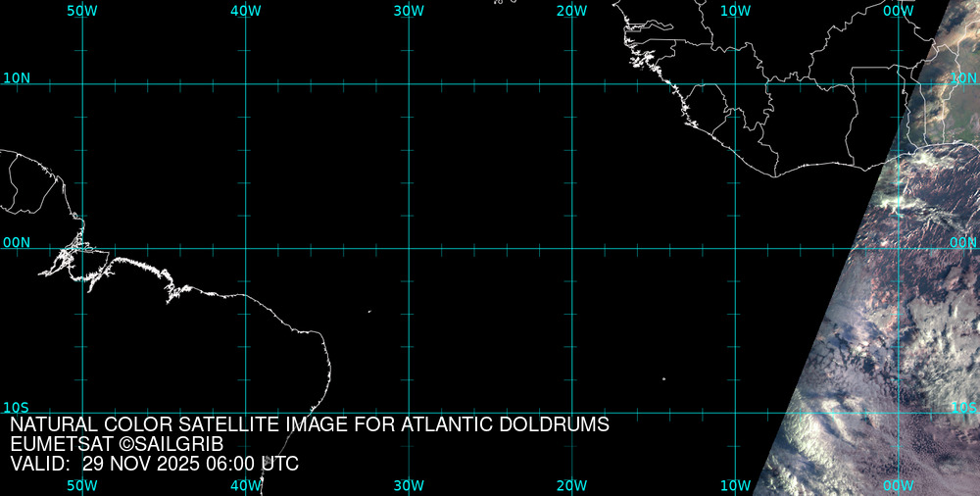Click the 10S latitude label on right side
Viewport: 980px width, 496px height.
coord(963,407)
